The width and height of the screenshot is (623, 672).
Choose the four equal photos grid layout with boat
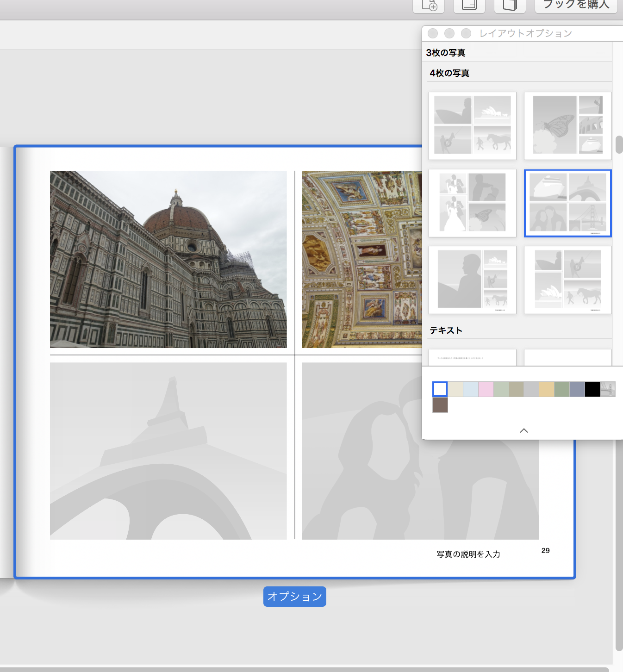pos(473,126)
